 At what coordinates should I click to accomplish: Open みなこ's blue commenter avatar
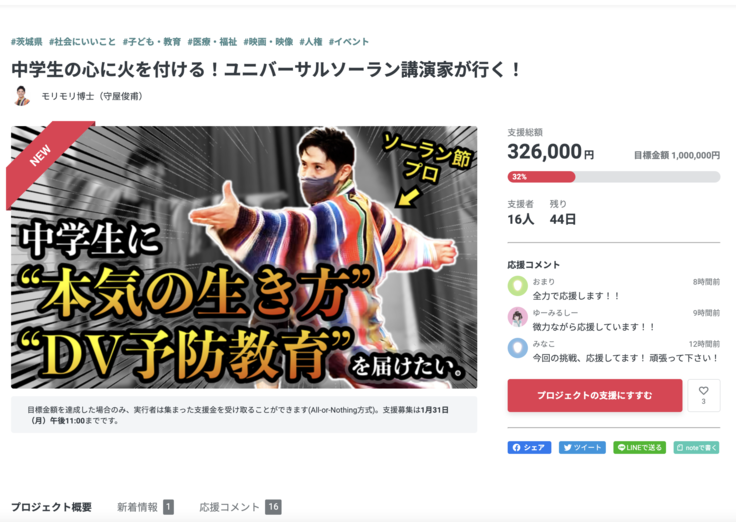point(518,348)
